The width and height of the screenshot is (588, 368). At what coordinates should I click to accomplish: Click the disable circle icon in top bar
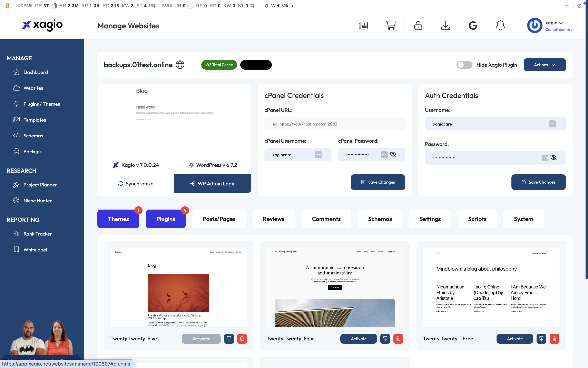(x=579, y=6)
